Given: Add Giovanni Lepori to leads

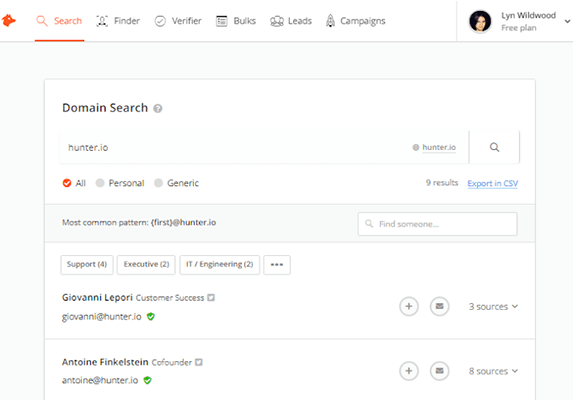Looking at the screenshot, I should [x=409, y=306].
